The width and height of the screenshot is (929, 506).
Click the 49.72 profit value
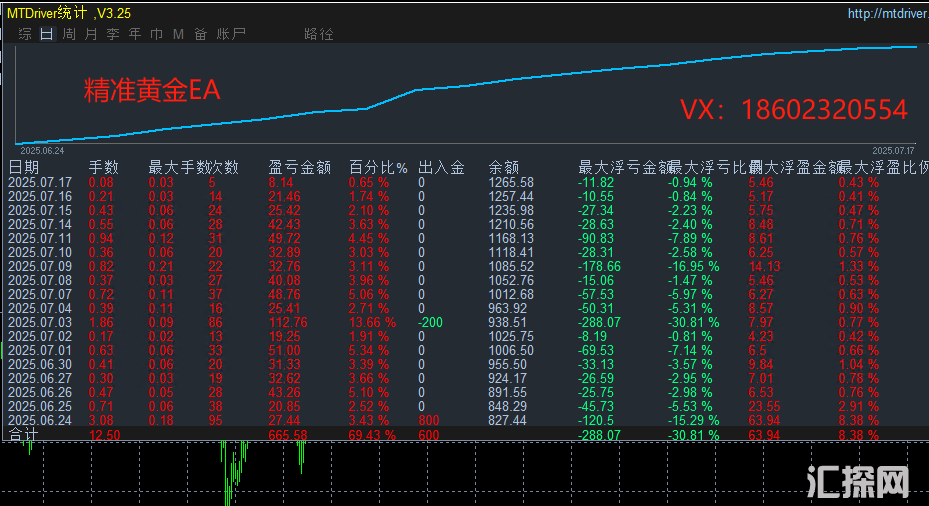(x=284, y=239)
